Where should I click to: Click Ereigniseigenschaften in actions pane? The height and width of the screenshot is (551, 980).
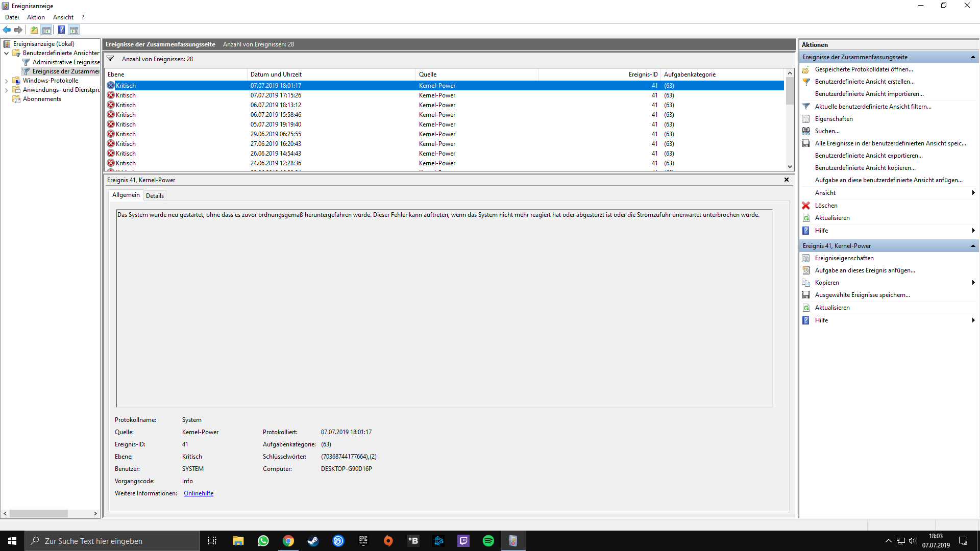click(844, 258)
